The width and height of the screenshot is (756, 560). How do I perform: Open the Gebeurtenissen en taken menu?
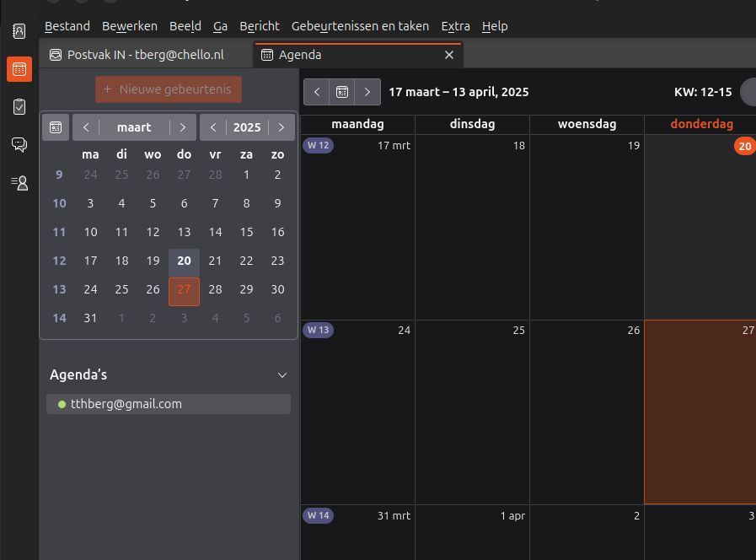(360, 26)
